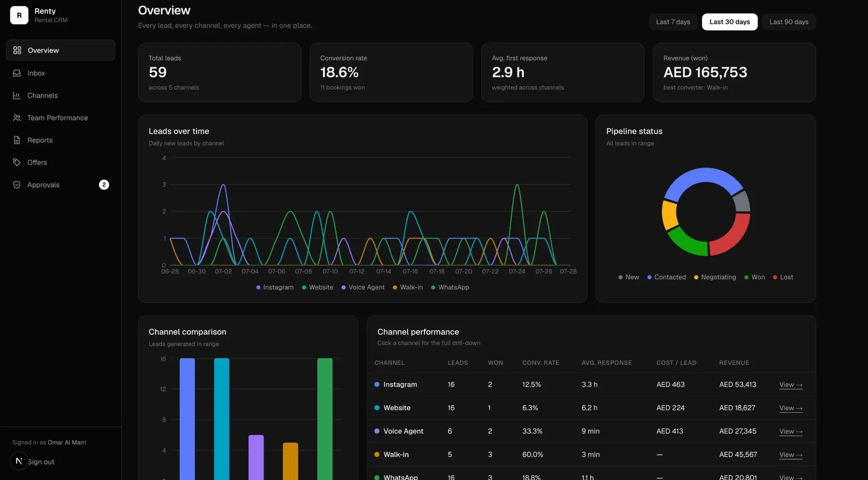
Task: Click the Team Performance people icon
Action: tap(17, 118)
